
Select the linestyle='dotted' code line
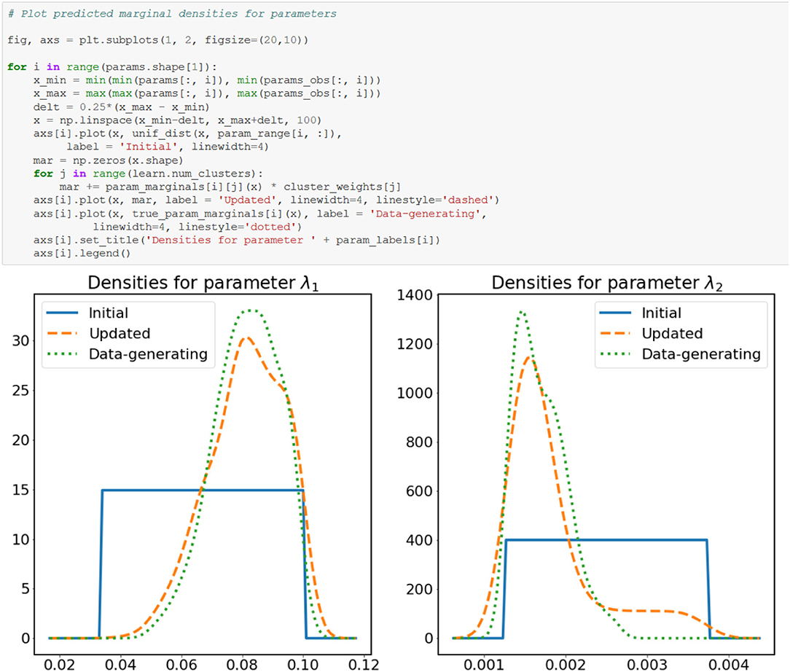coord(197,227)
